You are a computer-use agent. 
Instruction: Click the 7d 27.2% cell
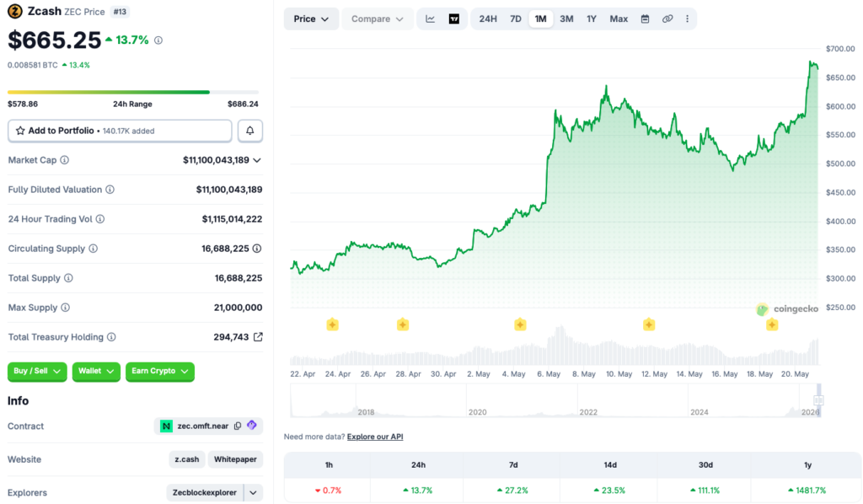tap(512, 491)
